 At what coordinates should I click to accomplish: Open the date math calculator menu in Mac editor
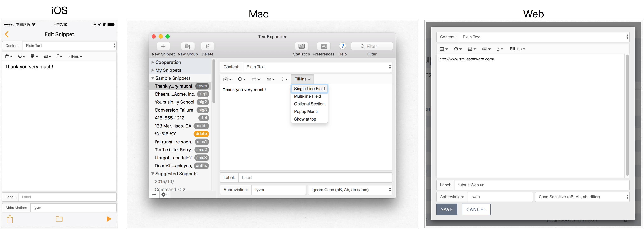pyautogui.click(x=256, y=79)
